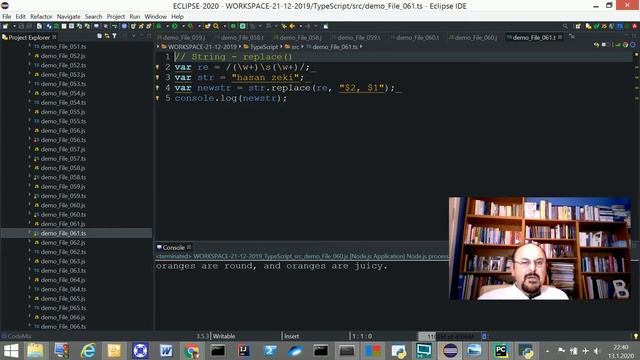Click the warning marker on line 5
The width and height of the screenshot is (640, 360).
158,98
